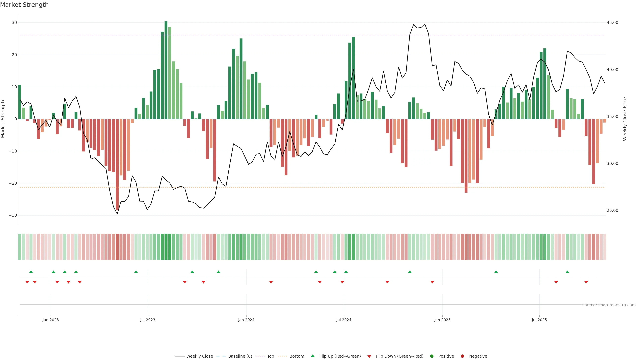Click the first green flip-up triangle marker
644x362 pixels.
(x=31, y=272)
